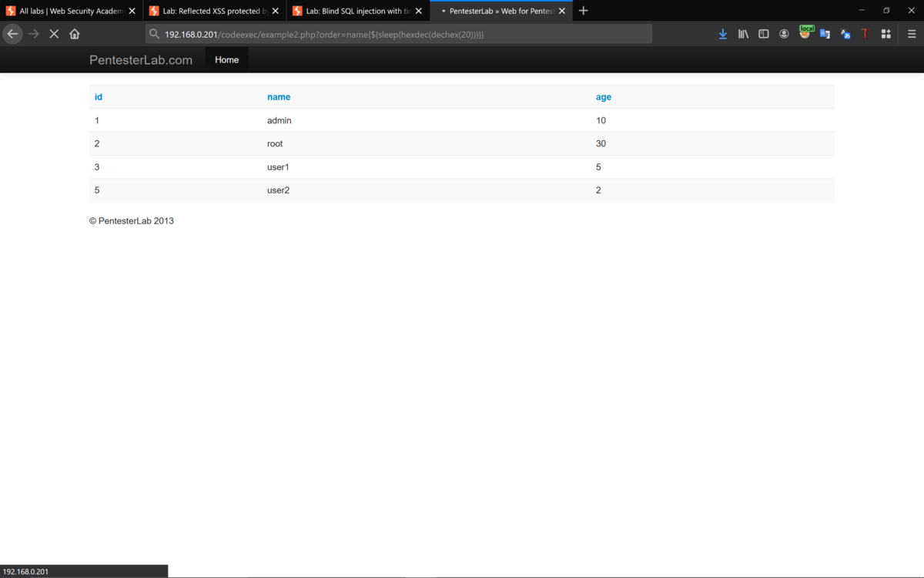
Task: Click the id value in user1's row
Action: [97, 166]
